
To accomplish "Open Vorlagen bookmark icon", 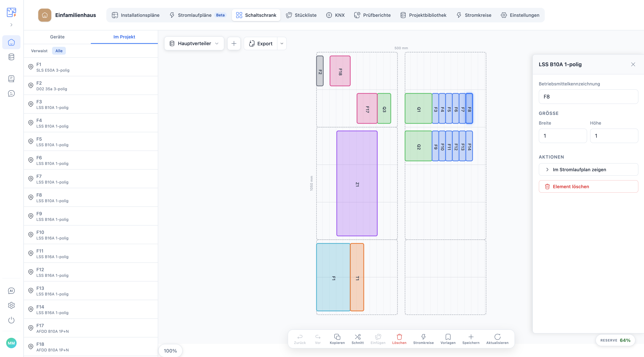I will coord(448,336).
